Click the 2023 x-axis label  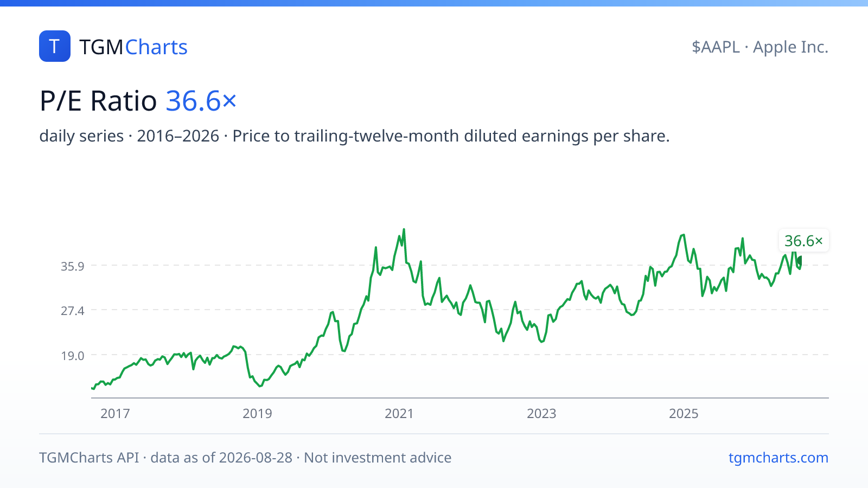pos(541,414)
